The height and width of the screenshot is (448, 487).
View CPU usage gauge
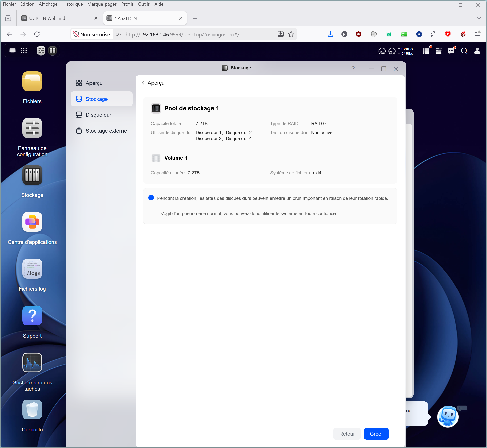pyautogui.click(x=382, y=51)
